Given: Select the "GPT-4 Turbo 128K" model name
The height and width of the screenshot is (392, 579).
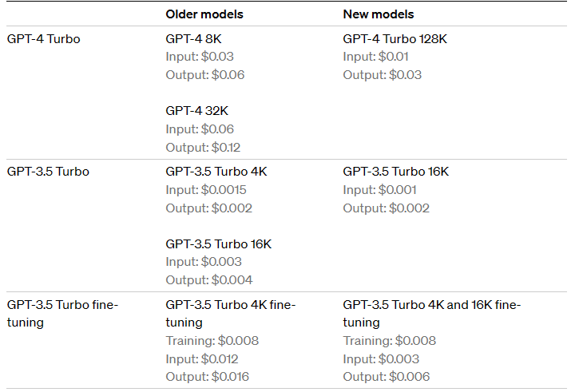Looking at the screenshot, I should click(401, 38).
